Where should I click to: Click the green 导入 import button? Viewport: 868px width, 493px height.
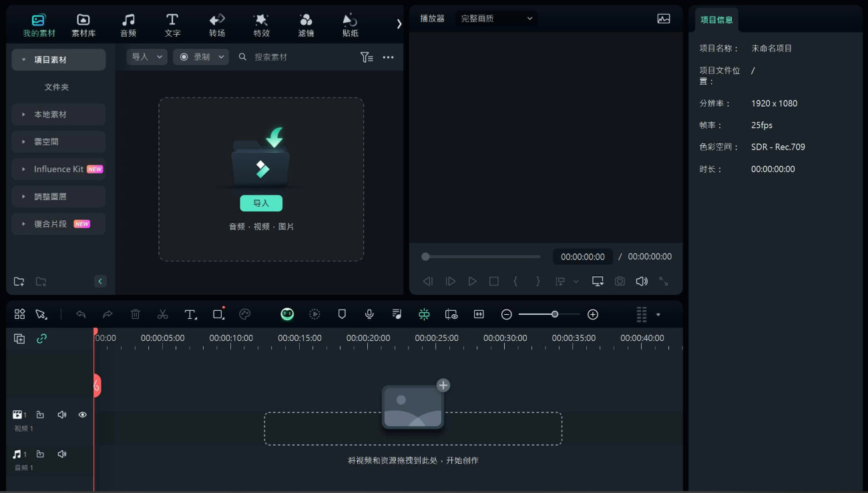click(261, 203)
